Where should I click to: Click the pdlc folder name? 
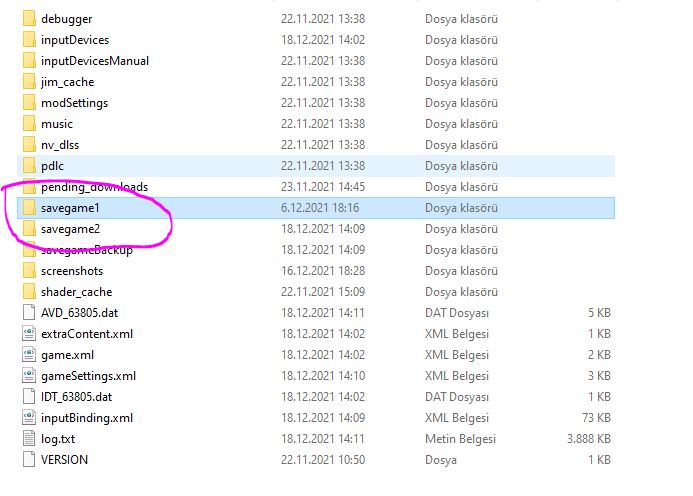(x=53, y=166)
